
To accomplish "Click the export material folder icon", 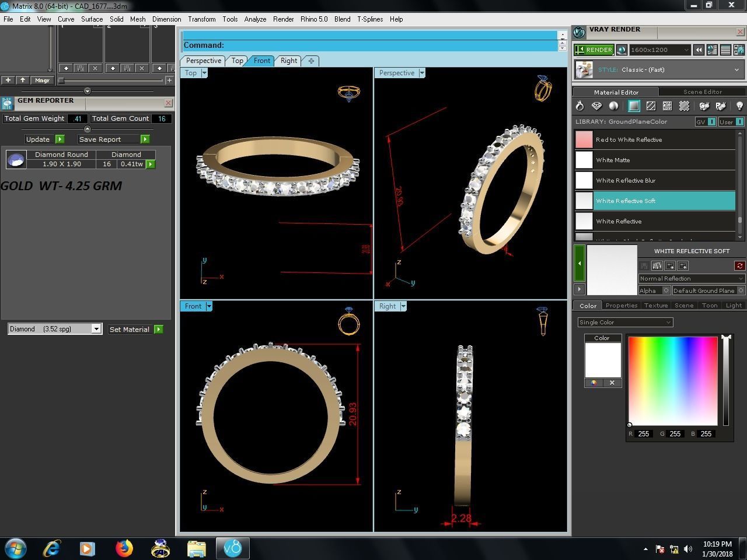I will point(670,265).
